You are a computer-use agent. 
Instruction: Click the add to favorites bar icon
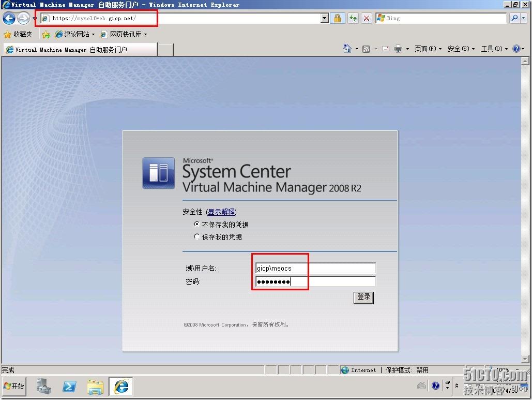pyautogui.click(x=46, y=34)
